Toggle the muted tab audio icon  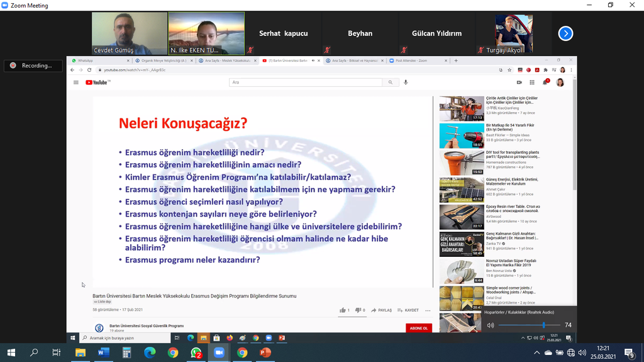(313, 60)
